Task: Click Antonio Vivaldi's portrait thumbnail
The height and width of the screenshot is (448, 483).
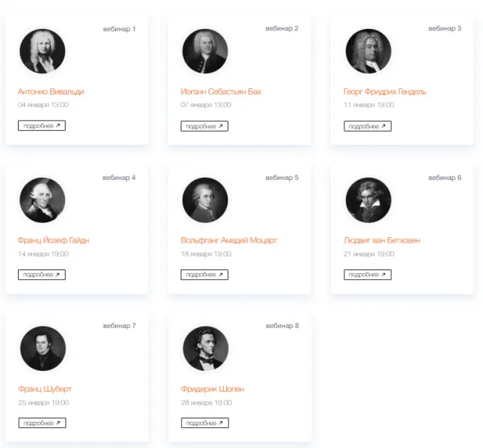Action: [x=42, y=52]
